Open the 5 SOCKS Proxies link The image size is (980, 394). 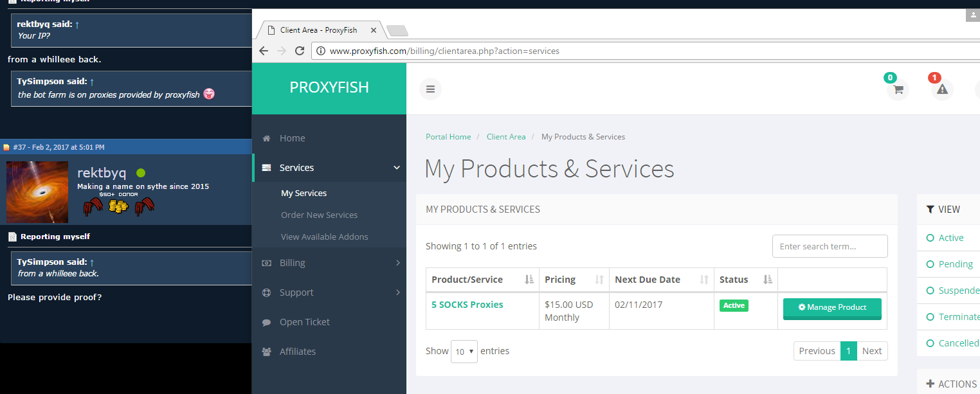(x=467, y=305)
